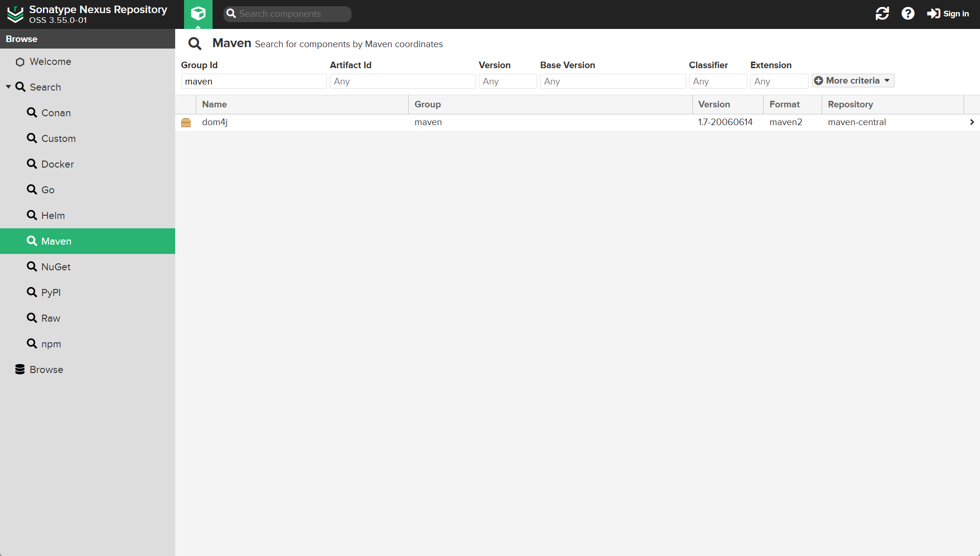The width and height of the screenshot is (980, 556).
Task: Select the NuGet search item
Action: [56, 267]
